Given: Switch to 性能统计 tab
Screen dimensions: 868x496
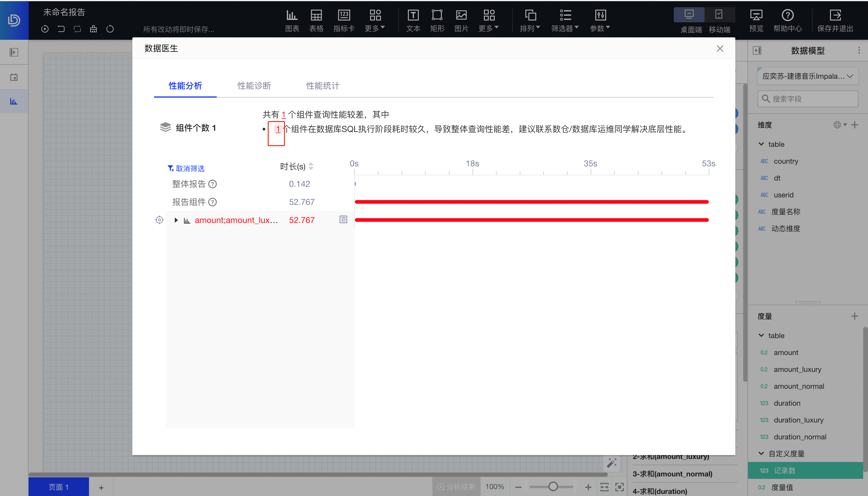Looking at the screenshot, I should tap(323, 86).
